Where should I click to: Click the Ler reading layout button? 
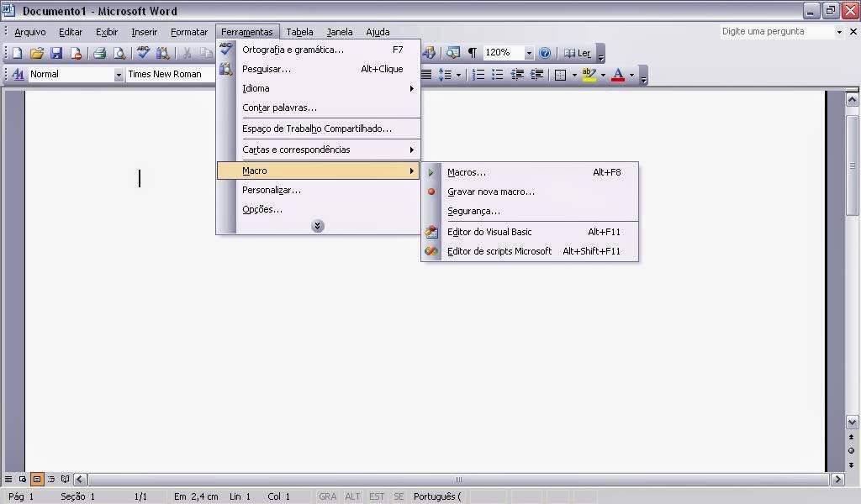click(x=578, y=53)
